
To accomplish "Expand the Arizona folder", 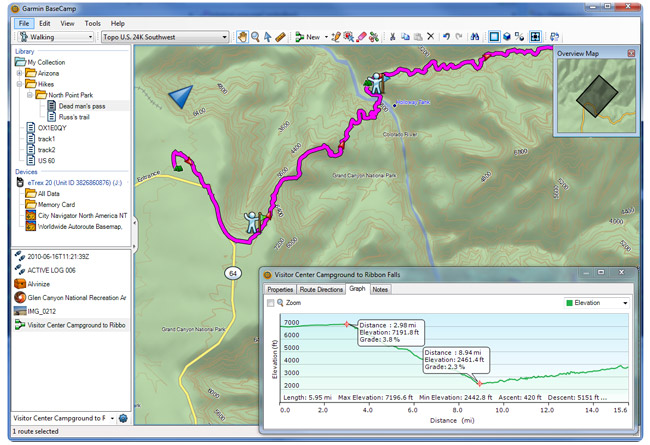I will tap(19, 73).
